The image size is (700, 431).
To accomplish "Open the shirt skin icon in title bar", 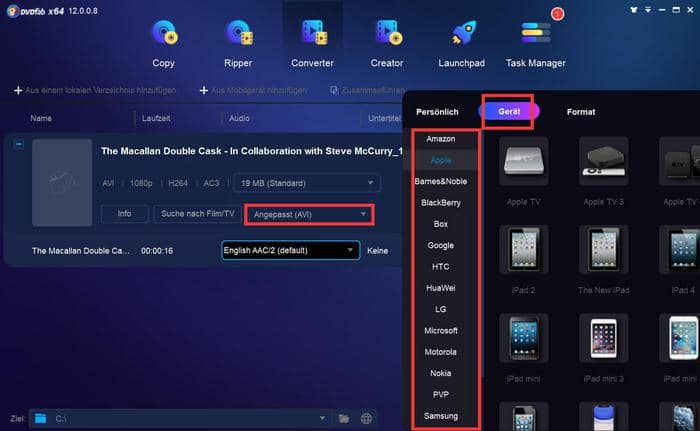I will point(633,10).
